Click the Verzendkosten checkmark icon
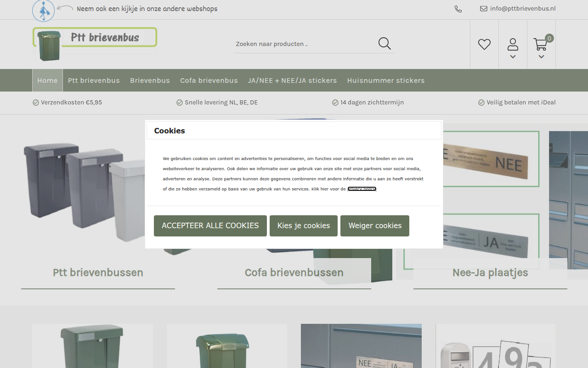This screenshot has width=588, height=368. point(36,103)
